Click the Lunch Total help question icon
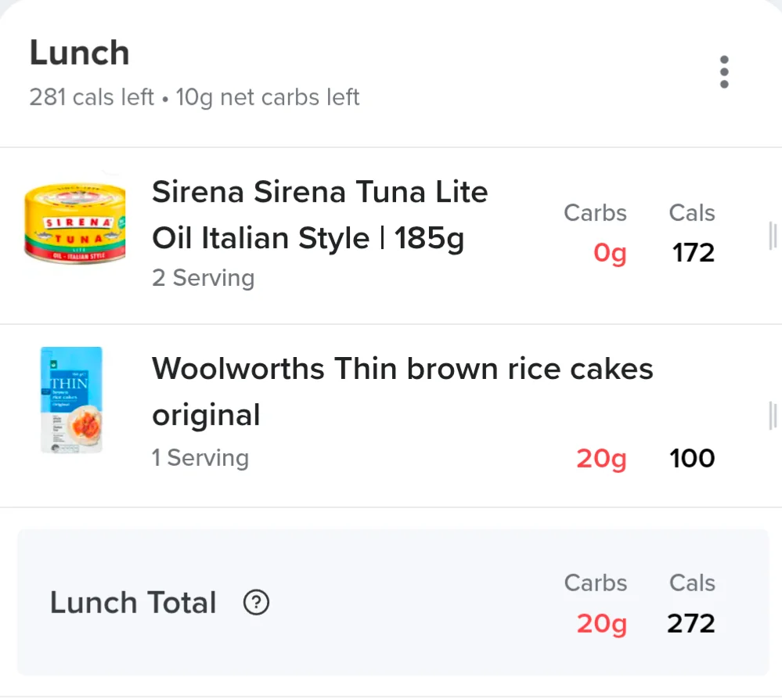782x700 pixels. (x=256, y=602)
